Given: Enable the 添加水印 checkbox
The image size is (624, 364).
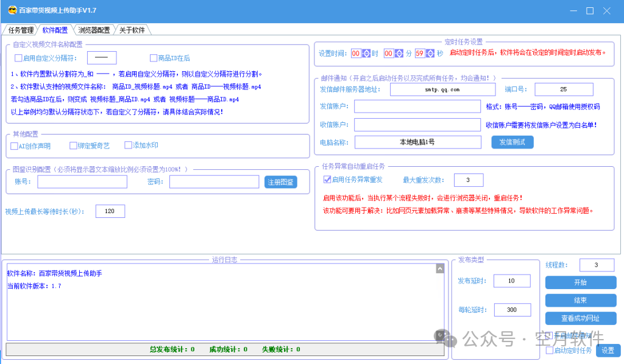Looking at the screenshot, I should point(128,145).
